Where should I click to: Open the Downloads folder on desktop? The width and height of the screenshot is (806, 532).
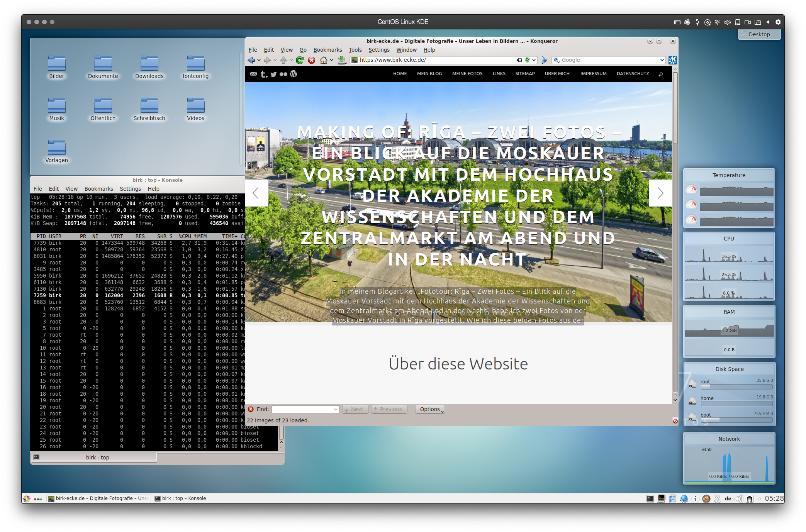click(x=149, y=68)
